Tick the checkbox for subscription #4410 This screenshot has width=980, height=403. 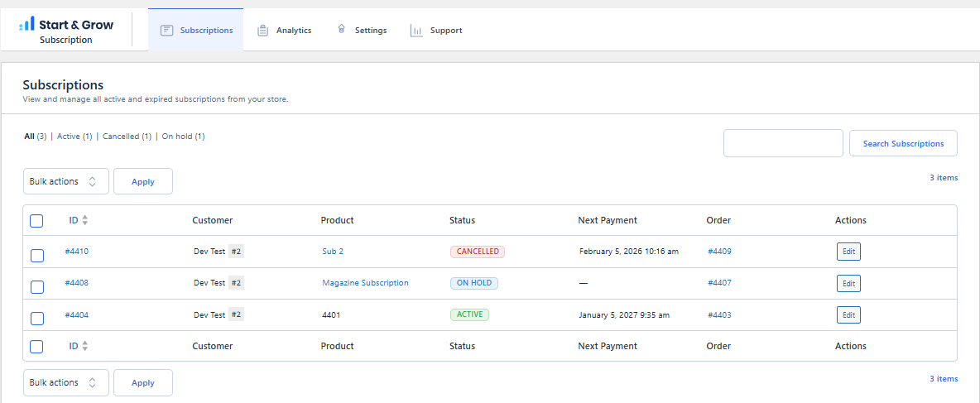pyautogui.click(x=37, y=255)
